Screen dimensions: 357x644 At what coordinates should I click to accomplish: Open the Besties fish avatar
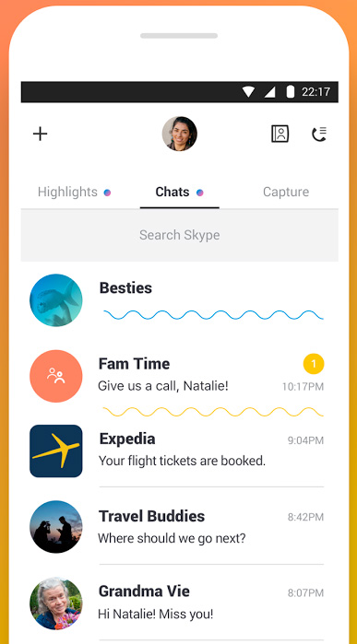pyautogui.click(x=56, y=300)
